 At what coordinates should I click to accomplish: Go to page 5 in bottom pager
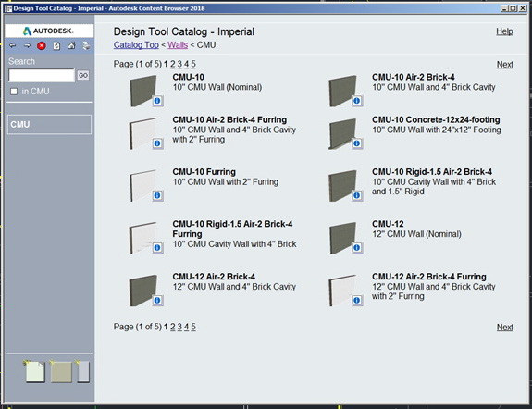point(193,327)
